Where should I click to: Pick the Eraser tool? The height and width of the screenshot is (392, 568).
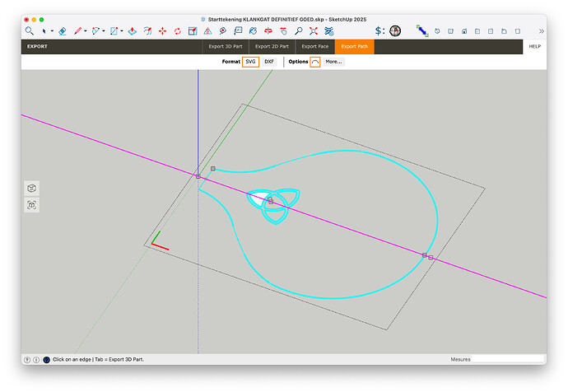pos(63,31)
